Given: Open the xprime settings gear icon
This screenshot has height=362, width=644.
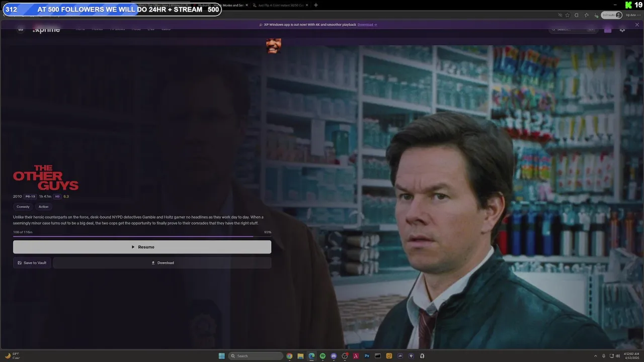Looking at the screenshot, I should click(x=622, y=30).
